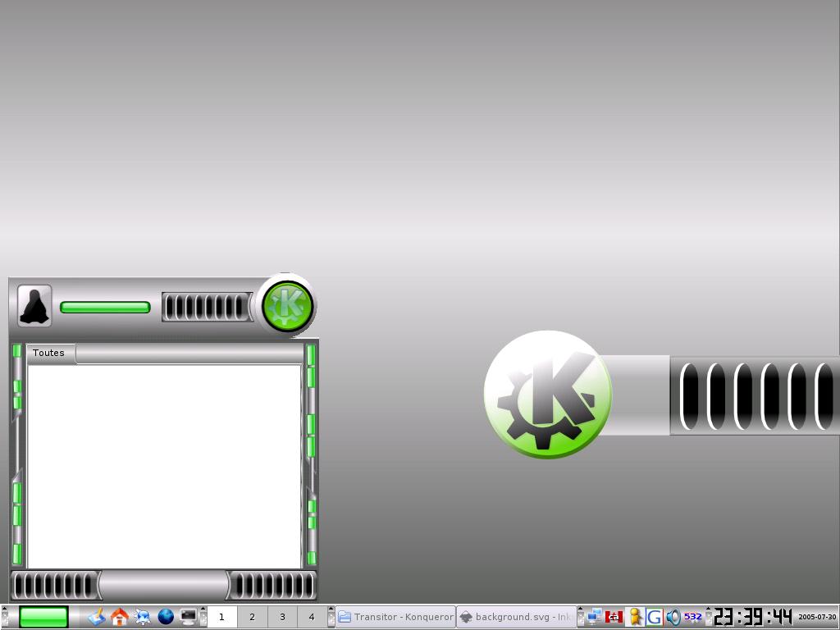
Task: Launch the desktop access icon with a pencil
Action: (x=97, y=617)
